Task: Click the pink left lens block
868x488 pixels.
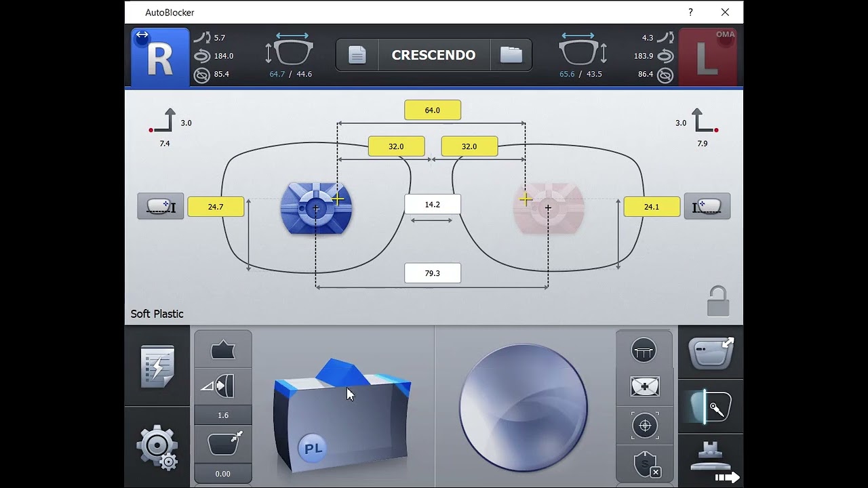Action: (549, 208)
